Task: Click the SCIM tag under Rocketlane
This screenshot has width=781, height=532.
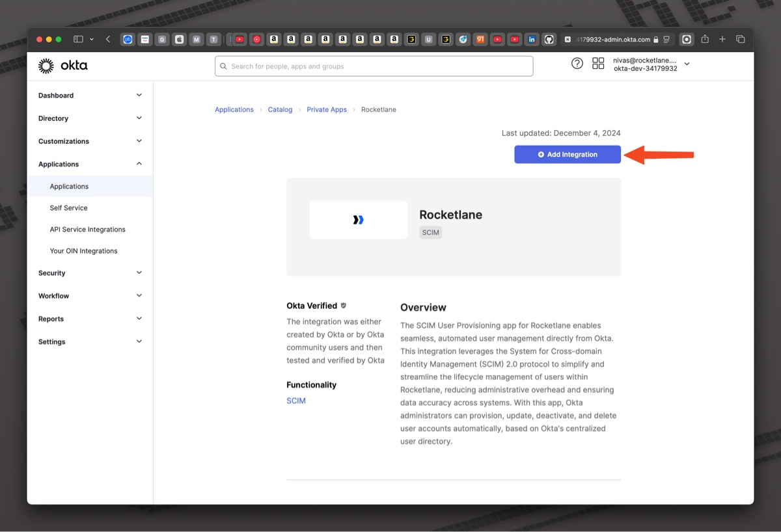Action: pyautogui.click(x=431, y=232)
